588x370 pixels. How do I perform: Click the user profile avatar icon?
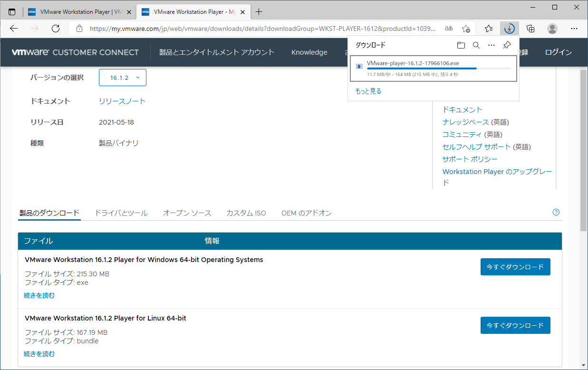coord(552,29)
